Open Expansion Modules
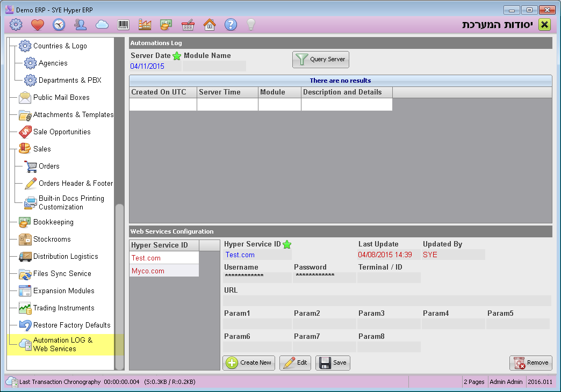The width and height of the screenshot is (561, 392). point(56,291)
